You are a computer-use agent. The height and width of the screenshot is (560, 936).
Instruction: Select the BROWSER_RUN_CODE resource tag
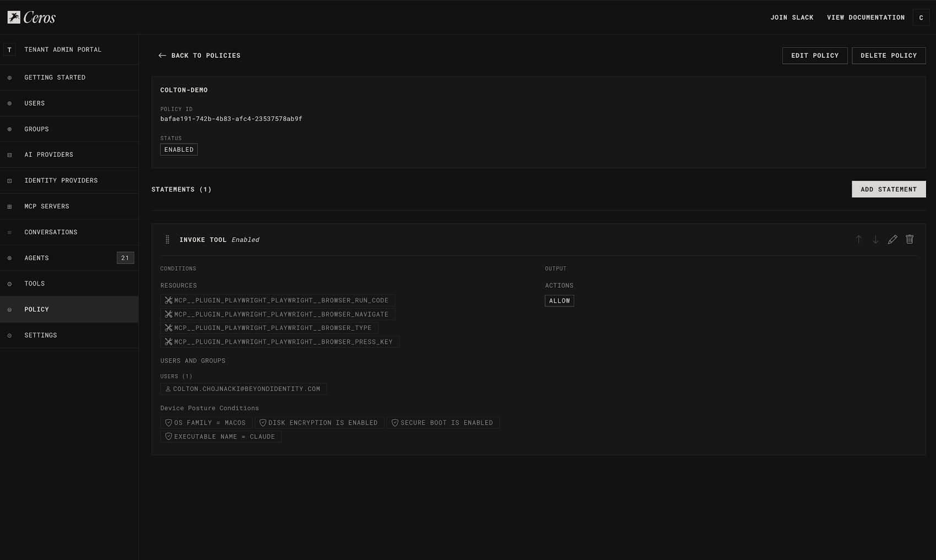[x=277, y=300]
